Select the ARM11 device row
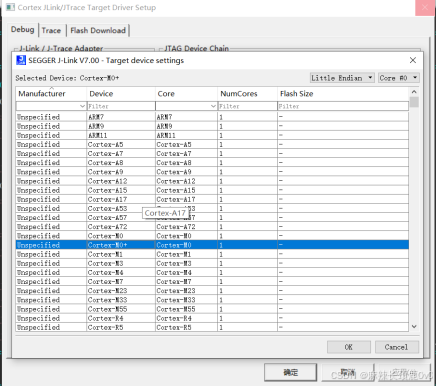 point(212,135)
